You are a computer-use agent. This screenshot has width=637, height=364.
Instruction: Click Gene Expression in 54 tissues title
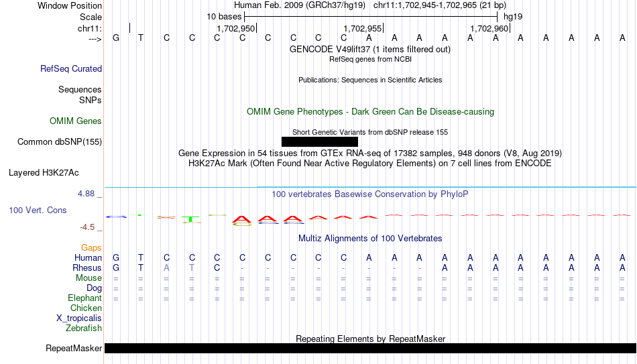click(x=370, y=153)
